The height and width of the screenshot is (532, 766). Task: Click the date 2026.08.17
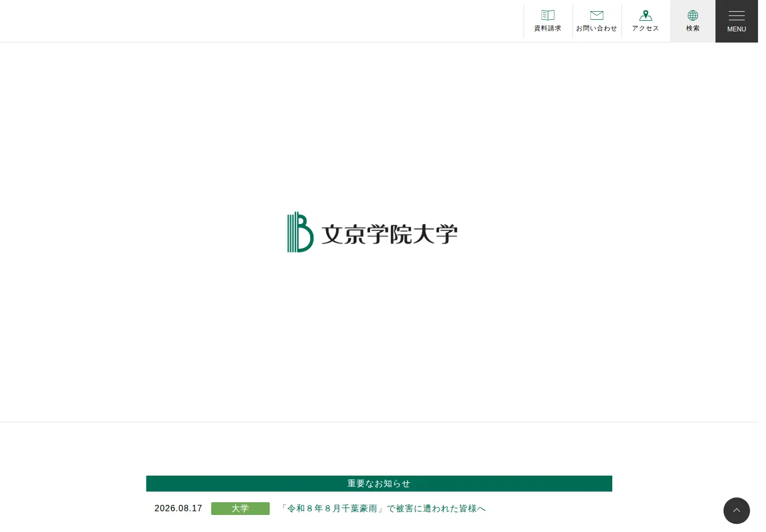point(178,509)
